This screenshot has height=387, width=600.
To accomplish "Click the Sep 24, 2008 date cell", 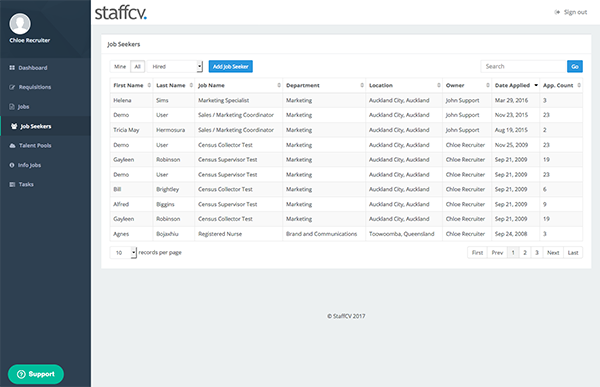I will pyautogui.click(x=516, y=234).
